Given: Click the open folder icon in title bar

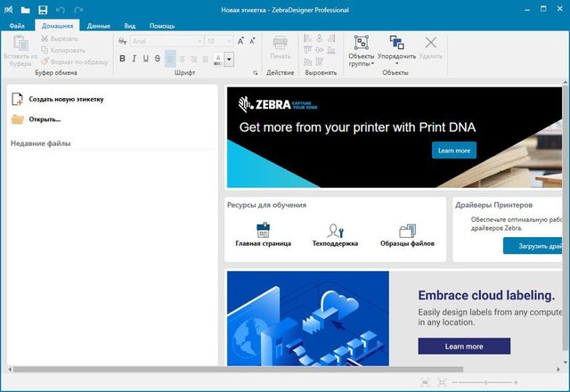Looking at the screenshot, I should click(25, 10).
